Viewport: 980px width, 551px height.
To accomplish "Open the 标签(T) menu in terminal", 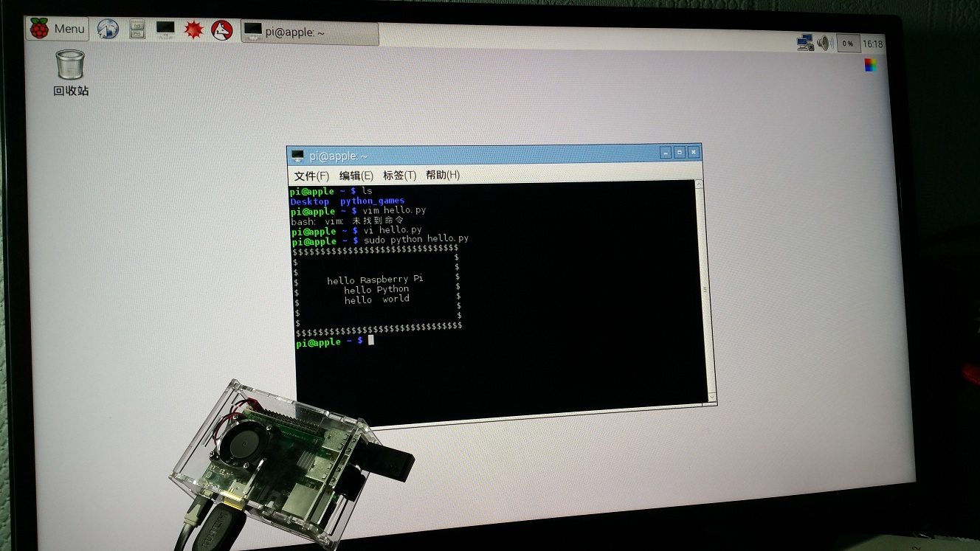I will 399,175.
